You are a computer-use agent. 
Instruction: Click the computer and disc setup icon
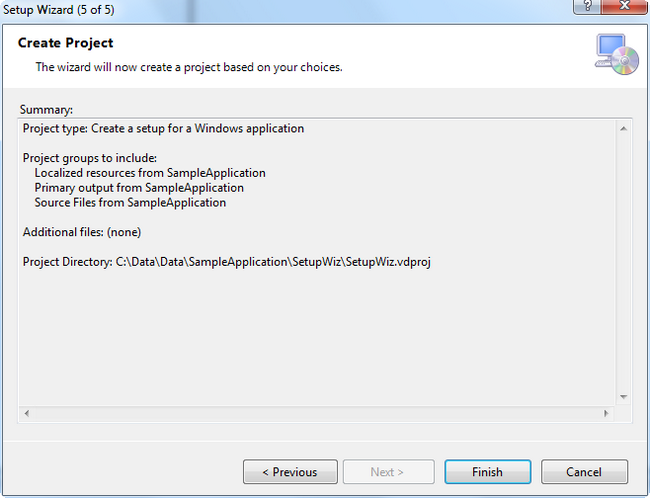(617, 55)
